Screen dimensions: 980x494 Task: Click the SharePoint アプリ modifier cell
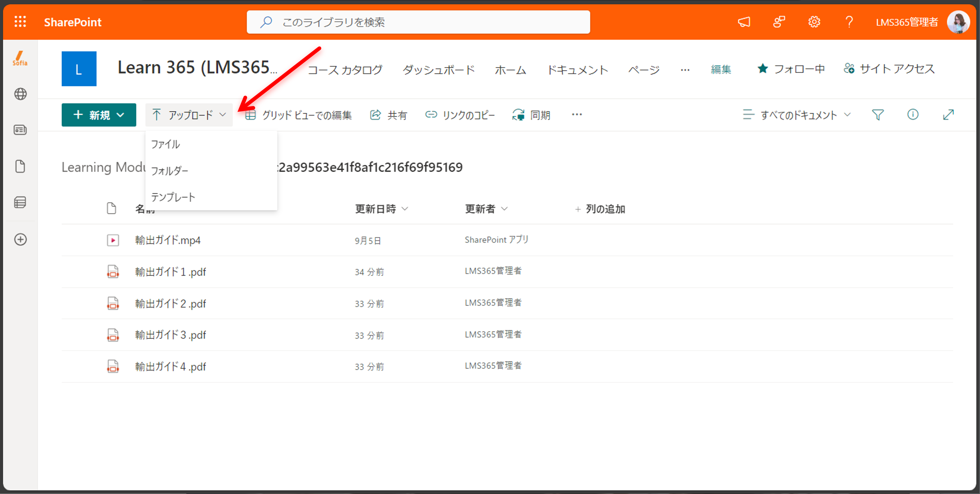coord(496,239)
